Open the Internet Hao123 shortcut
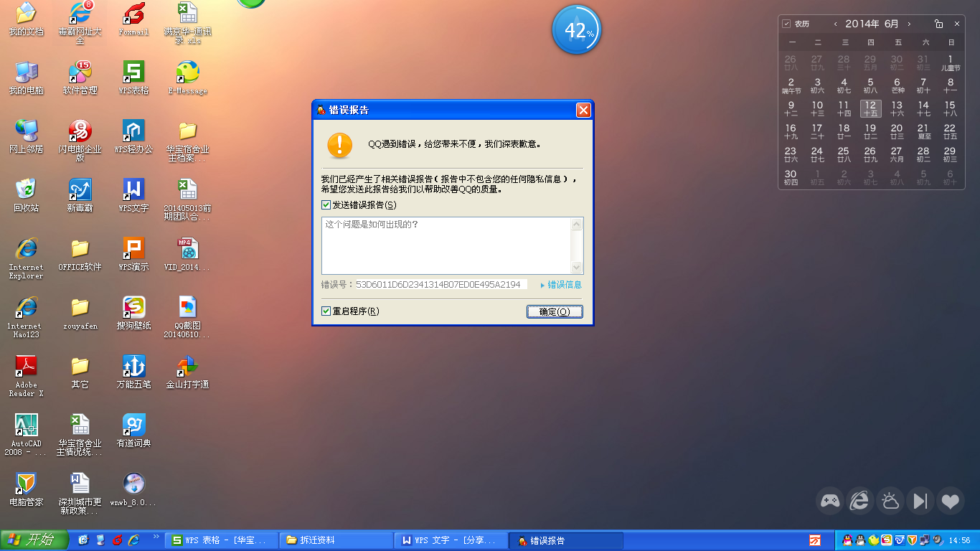 point(26,317)
